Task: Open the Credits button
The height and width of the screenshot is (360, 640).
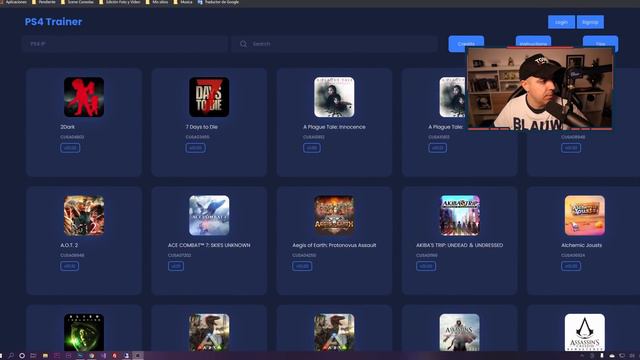Action: [x=466, y=44]
